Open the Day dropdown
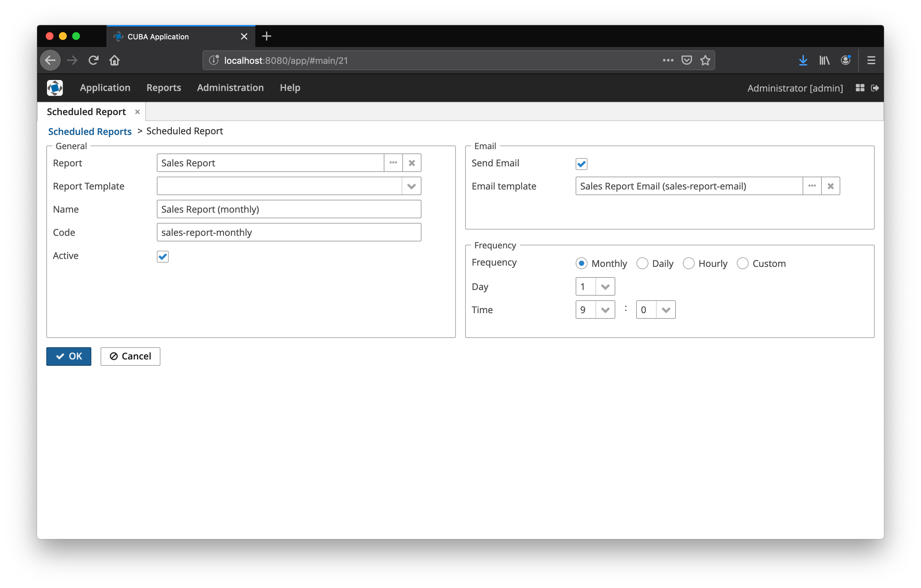 click(605, 287)
